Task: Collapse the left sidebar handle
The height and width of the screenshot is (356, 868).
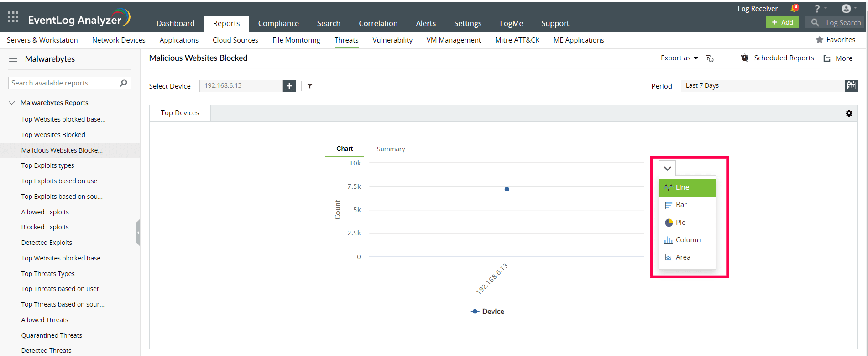Action: 138,233
